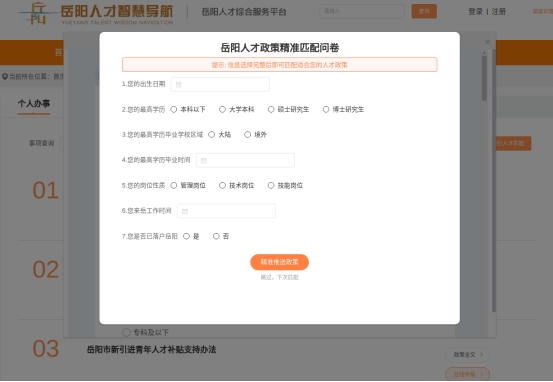Click the 登录 login link

click(x=475, y=12)
